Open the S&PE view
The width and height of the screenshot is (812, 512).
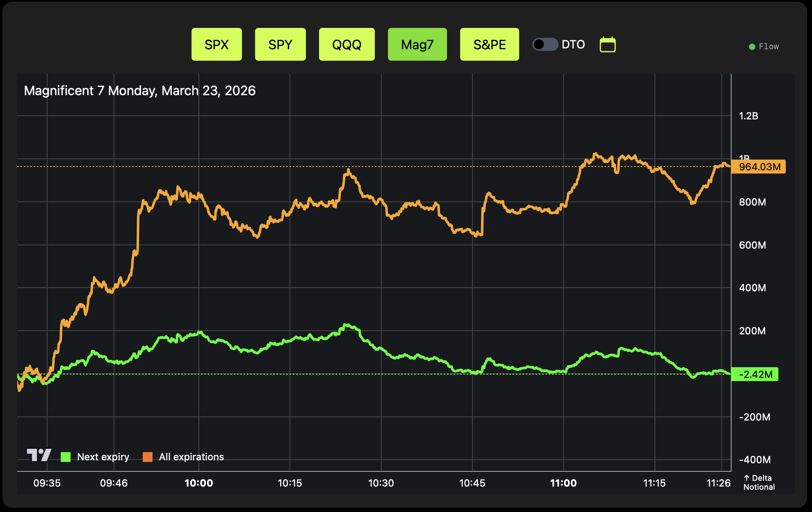489,44
